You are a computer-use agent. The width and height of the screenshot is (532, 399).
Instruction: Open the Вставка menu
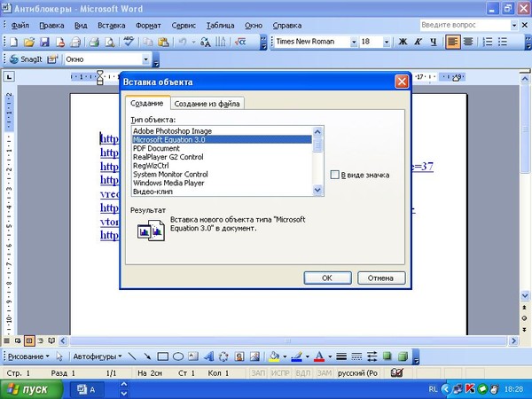[x=112, y=26]
